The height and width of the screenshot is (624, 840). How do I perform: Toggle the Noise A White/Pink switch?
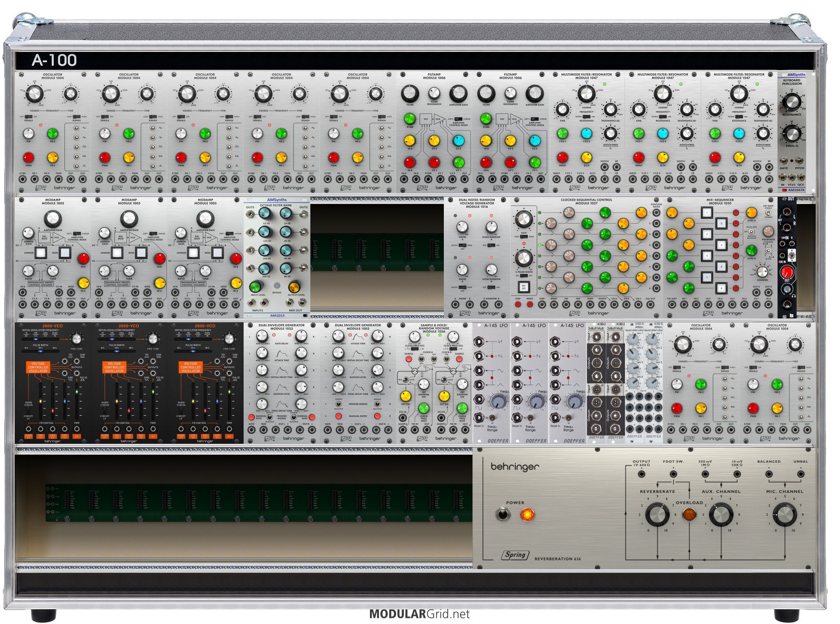(462, 245)
